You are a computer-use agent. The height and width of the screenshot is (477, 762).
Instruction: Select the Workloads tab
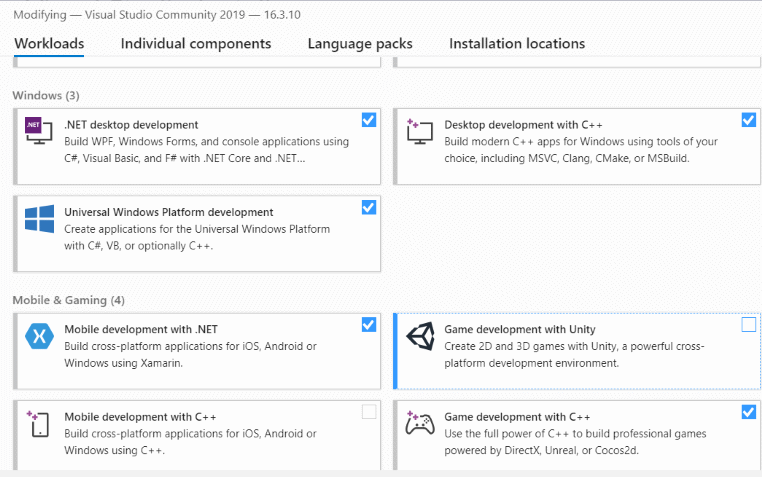click(49, 44)
